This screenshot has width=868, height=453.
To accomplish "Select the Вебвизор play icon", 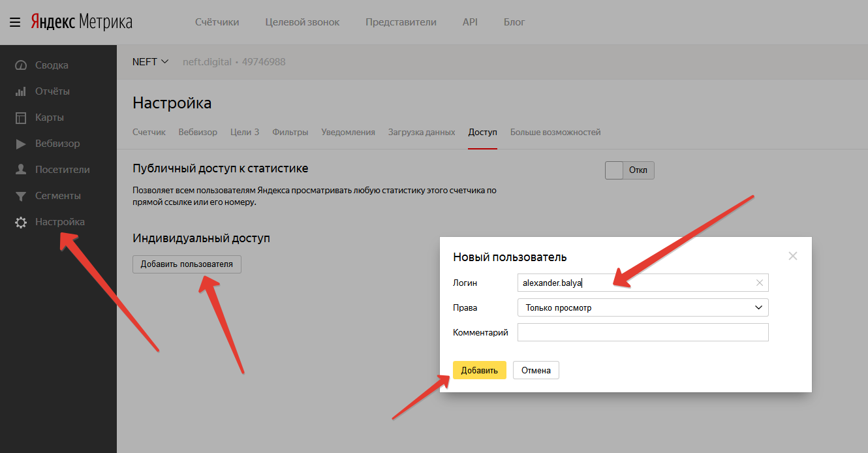I will 21,144.
